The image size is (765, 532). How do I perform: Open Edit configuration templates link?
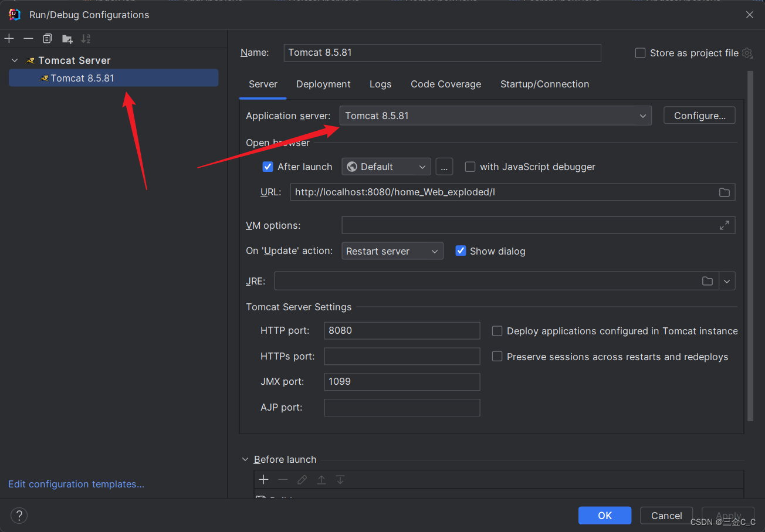[x=76, y=484]
